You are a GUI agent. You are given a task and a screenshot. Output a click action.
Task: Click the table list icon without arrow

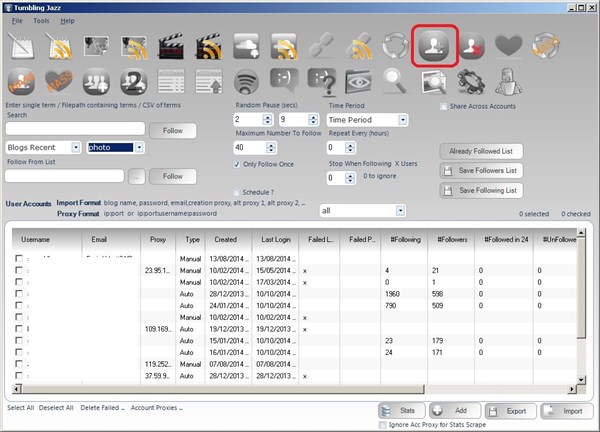pos(171,81)
